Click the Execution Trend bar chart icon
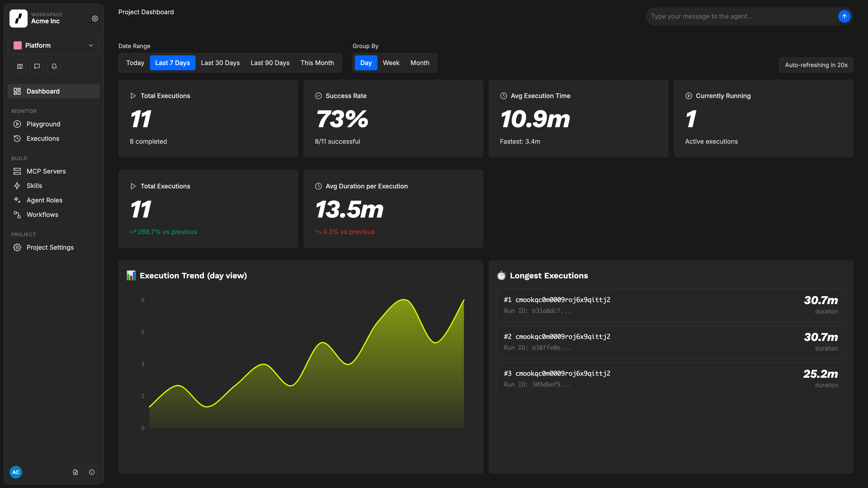Image resolution: width=868 pixels, height=488 pixels. pos(131,275)
